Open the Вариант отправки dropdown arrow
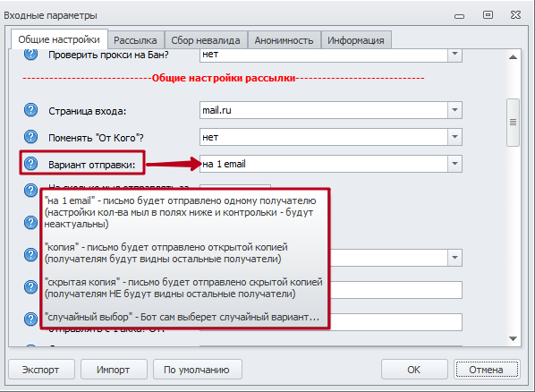Image resolution: width=535 pixels, height=392 pixels. 454,164
